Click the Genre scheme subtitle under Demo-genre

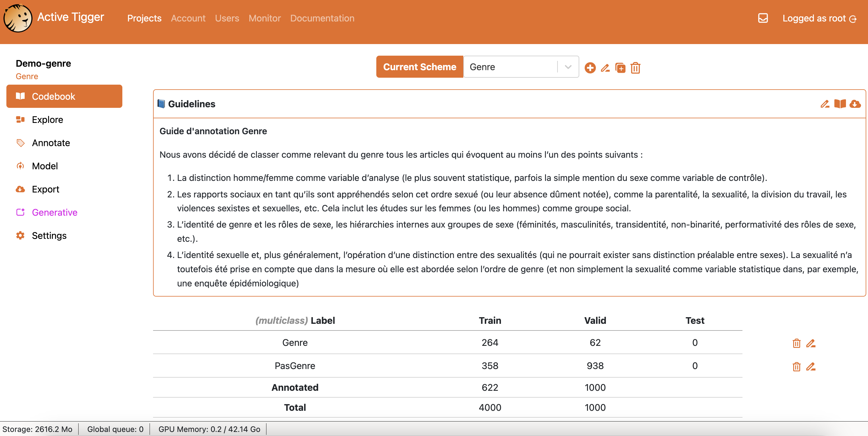tap(27, 77)
